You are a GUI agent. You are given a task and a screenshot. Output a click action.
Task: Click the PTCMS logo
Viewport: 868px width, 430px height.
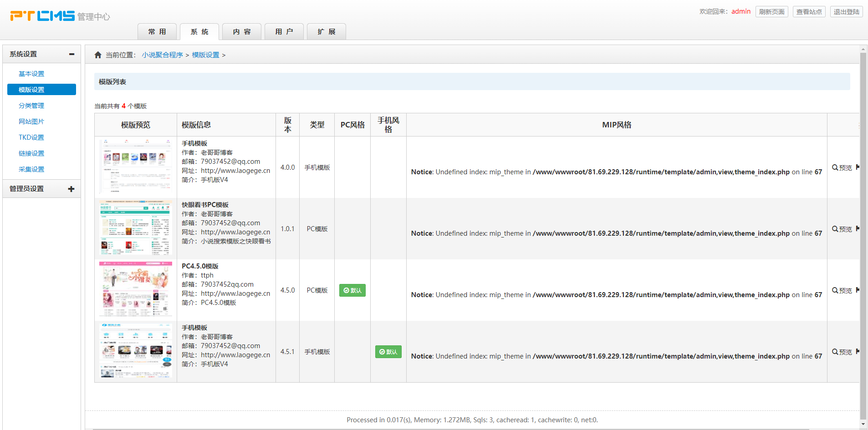(42, 16)
